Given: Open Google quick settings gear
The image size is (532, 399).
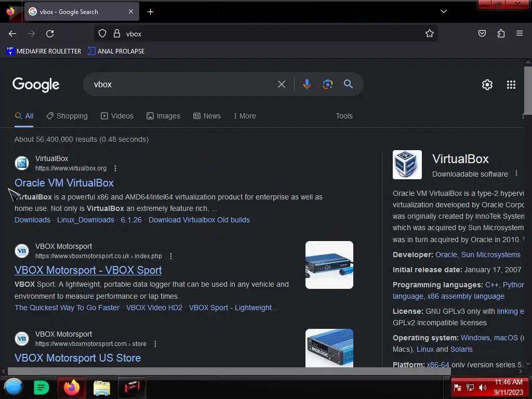Looking at the screenshot, I should tap(487, 85).
